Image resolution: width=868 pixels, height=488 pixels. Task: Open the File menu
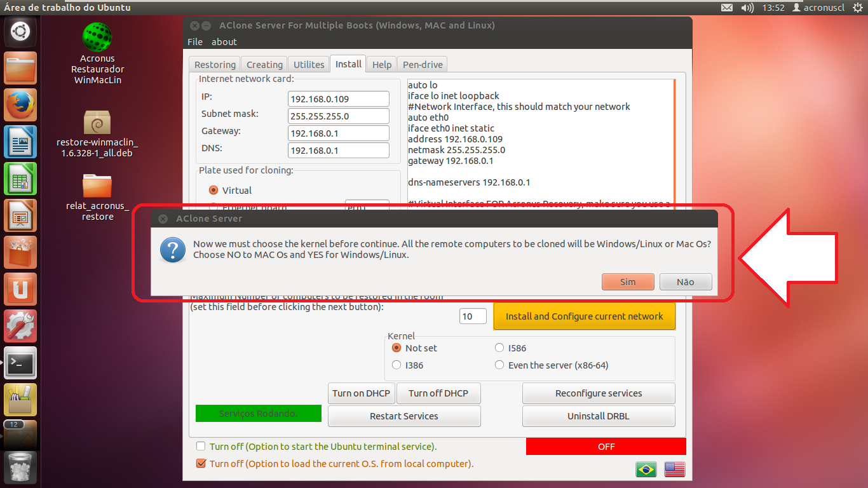pyautogui.click(x=195, y=41)
